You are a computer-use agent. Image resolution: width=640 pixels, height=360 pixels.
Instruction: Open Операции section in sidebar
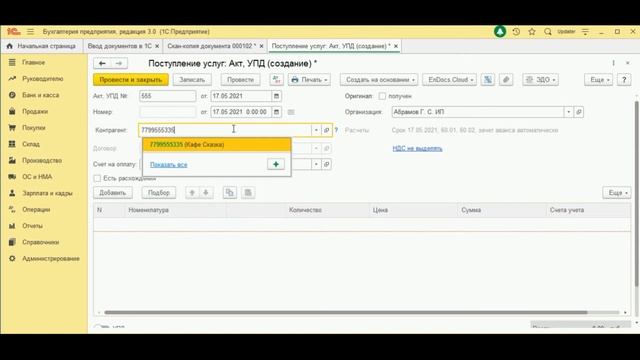pyautogui.click(x=36, y=209)
